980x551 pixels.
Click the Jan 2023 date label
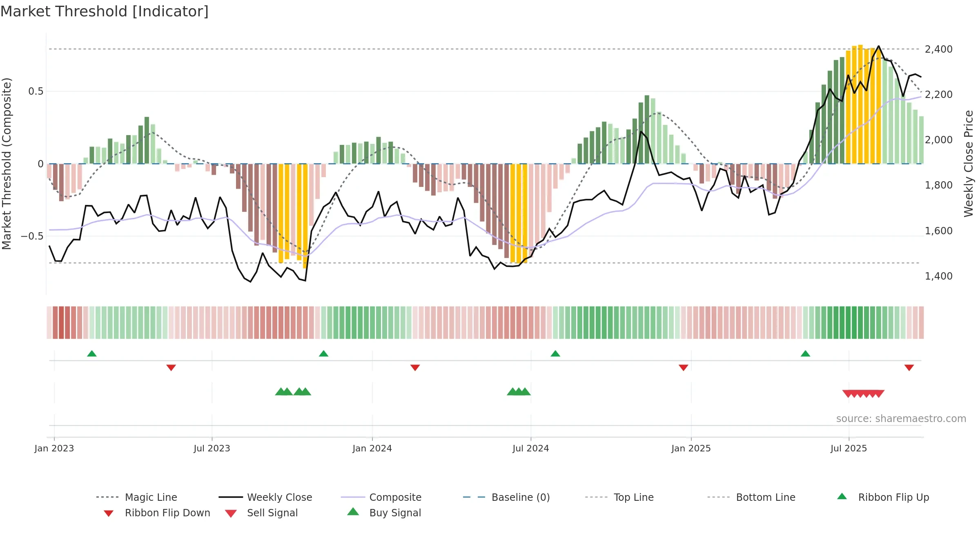click(x=54, y=449)
